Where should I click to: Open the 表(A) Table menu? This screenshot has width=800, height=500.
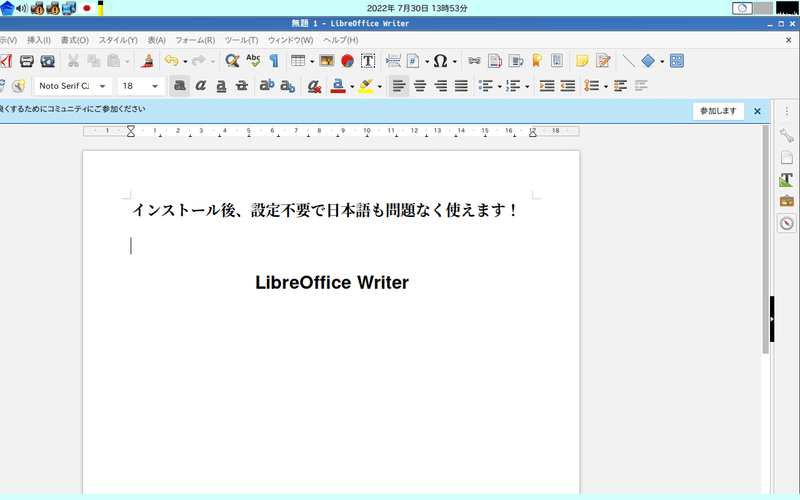(157, 40)
